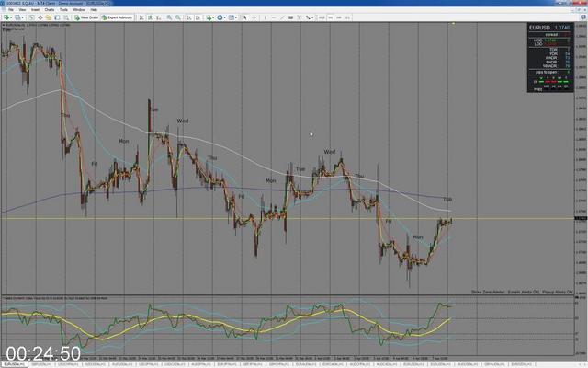Open the Indicators list icon

click(209, 17)
